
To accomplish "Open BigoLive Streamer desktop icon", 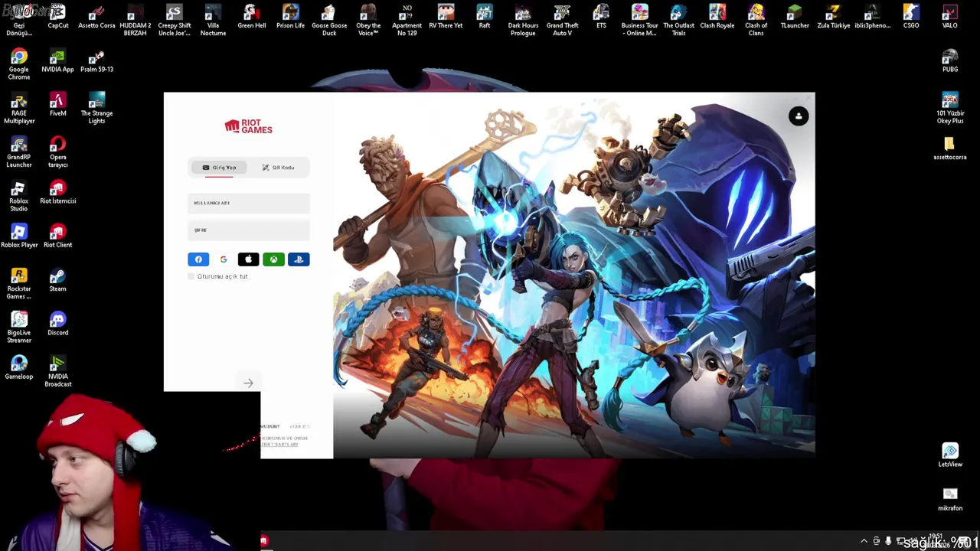I will click(x=19, y=328).
